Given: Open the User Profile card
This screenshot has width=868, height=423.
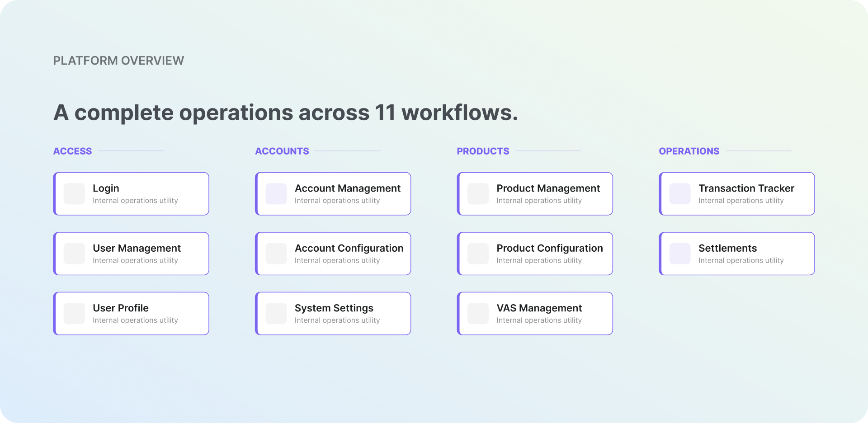Looking at the screenshot, I should pos(131,314).
